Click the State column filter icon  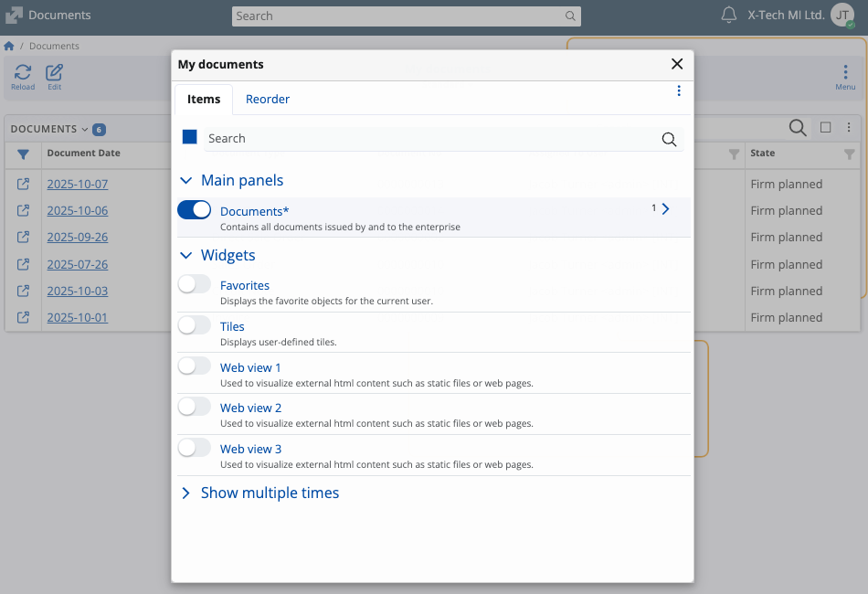(850, 154)
